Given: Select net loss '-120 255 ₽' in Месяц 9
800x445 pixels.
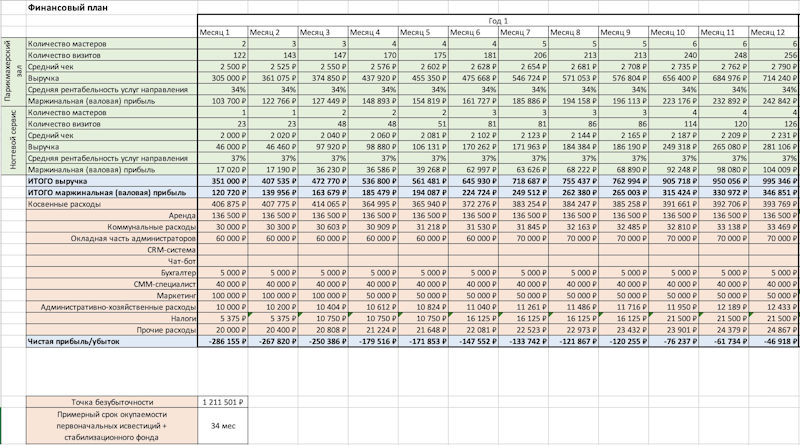Looking at the screenshot, I should tap(623, 341).
